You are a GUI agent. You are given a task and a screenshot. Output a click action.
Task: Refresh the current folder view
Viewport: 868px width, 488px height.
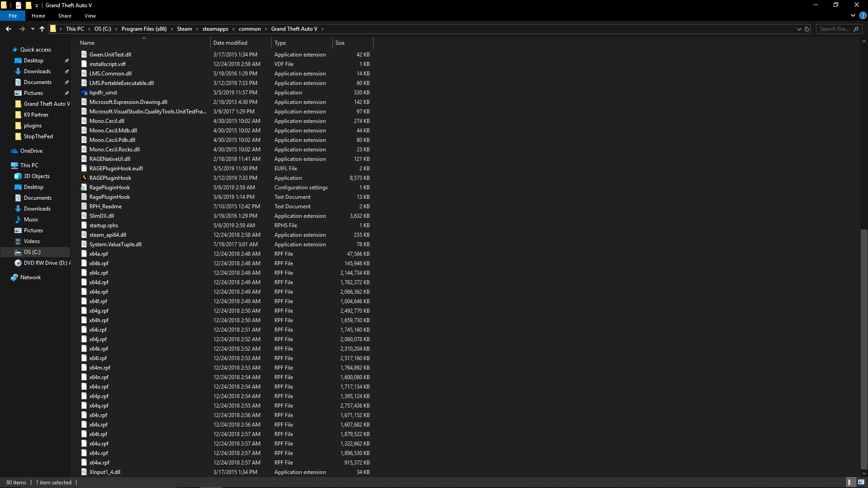pos(807,29)
